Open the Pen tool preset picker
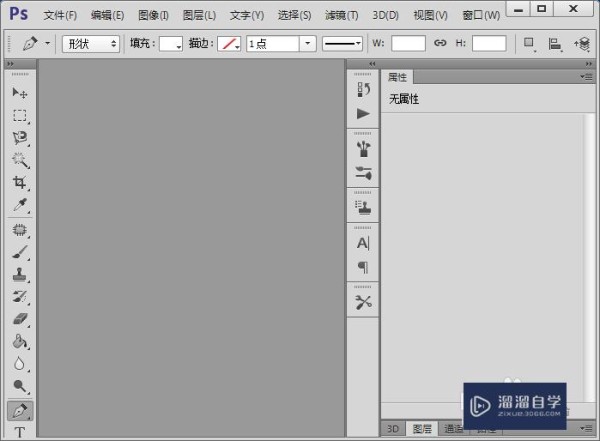 (47, 43)
